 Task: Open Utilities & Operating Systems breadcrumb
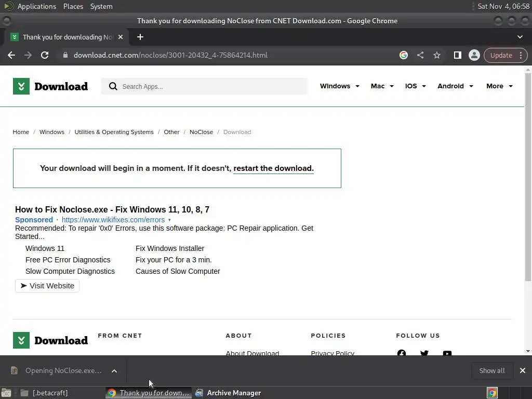114,132
